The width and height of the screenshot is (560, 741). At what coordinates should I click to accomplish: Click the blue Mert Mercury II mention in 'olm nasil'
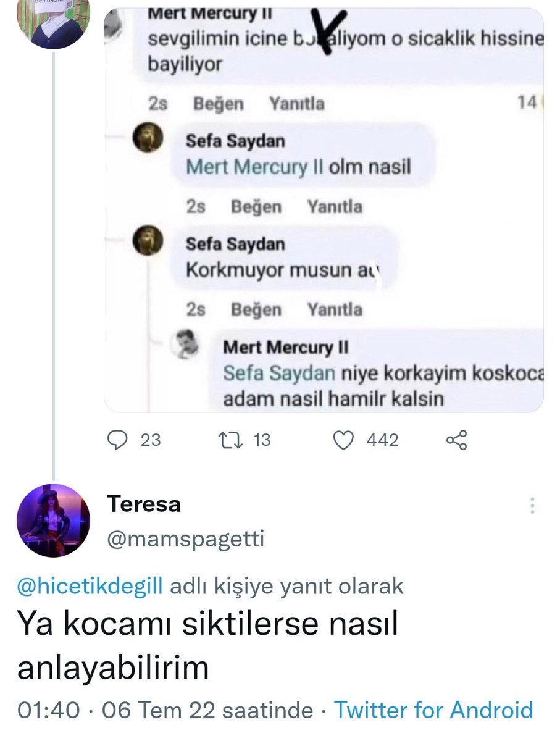pyautogui.click(x=254, y=167)
